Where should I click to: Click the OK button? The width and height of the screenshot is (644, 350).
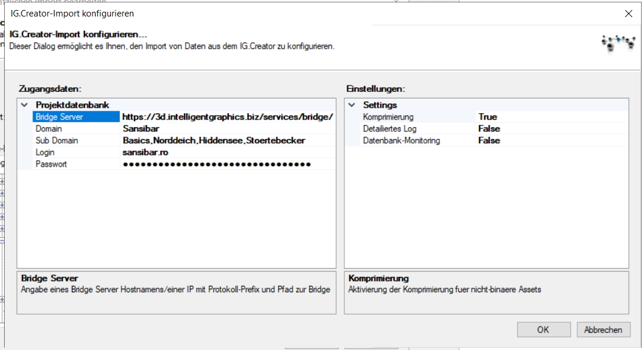(543, 330)
